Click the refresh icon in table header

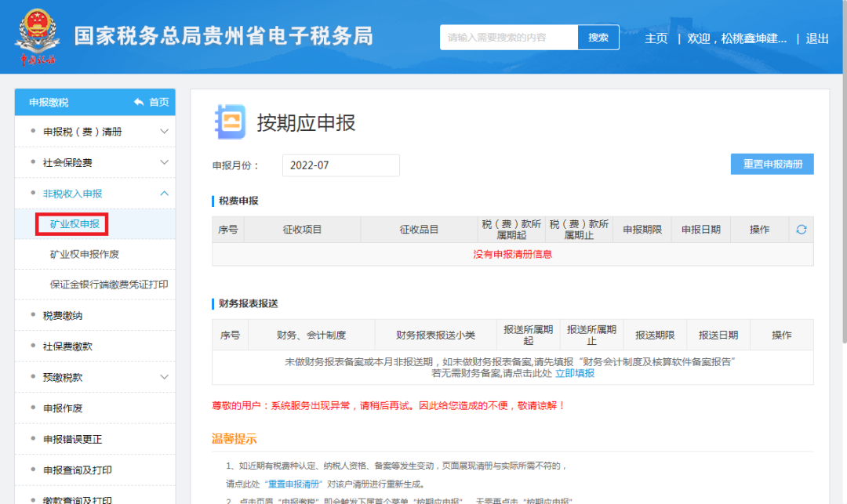[801, 230]
